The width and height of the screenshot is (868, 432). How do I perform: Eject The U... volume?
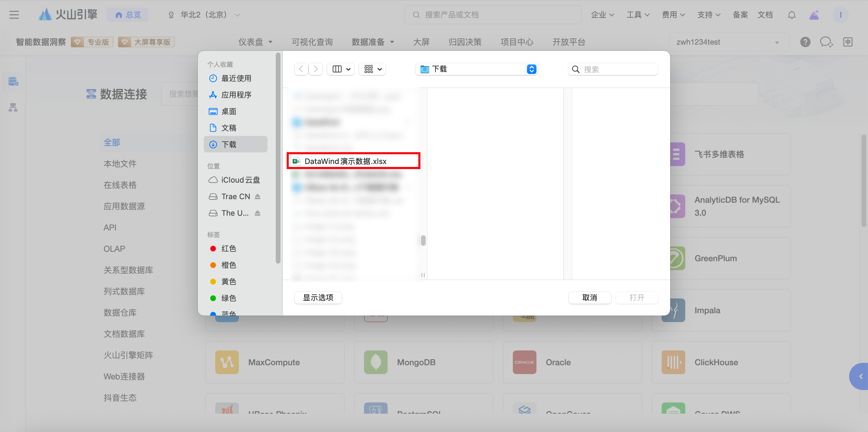(257, 213)
